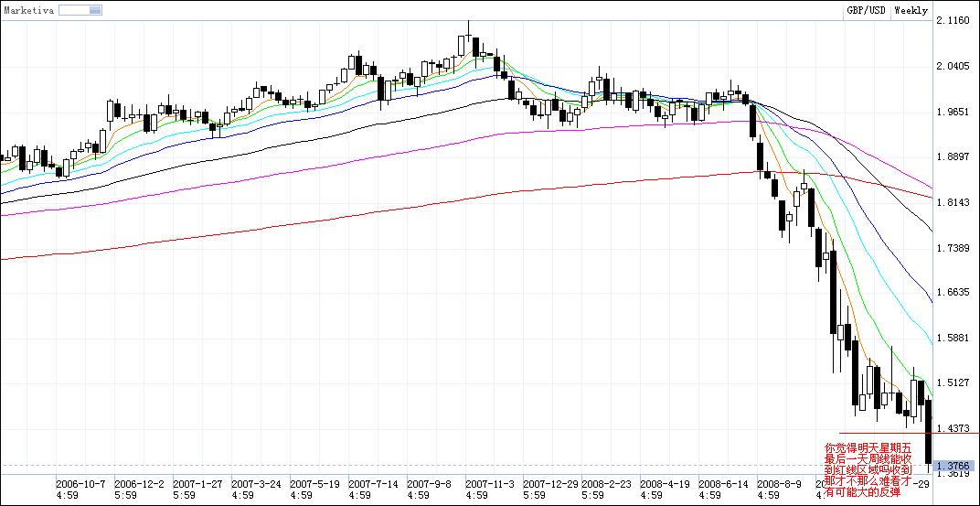The width and height of the screenshot is (980, 506).
Task: Click the 1.8897 price axis label
Action: click(952, 156)
